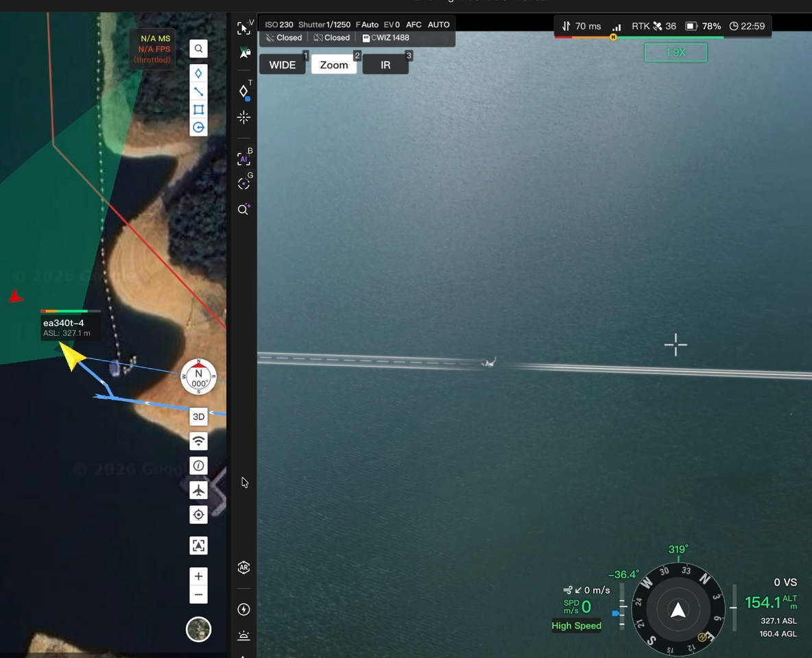Toggle the tracking circle tool labeled G
This screenshot has height=658, width=812.
pos(244,183)
